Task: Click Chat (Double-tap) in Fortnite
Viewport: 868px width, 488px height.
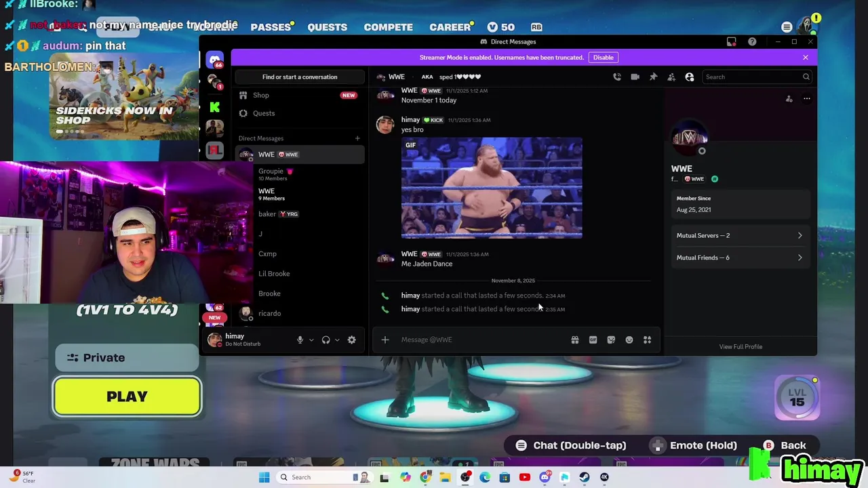Action: click(x=572, y=445)
